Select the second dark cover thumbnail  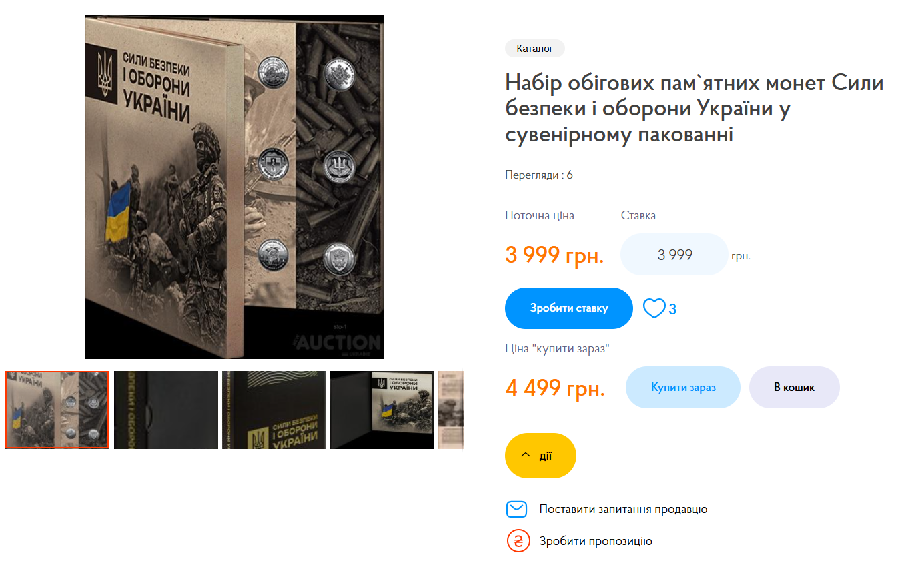[166, 410]
